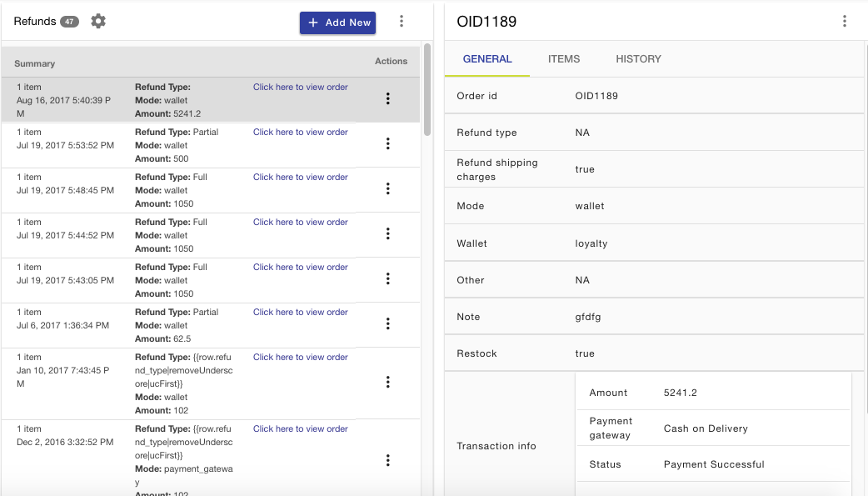View order for Jul 6, 2017 refund
Viewport: 868px width, 496px height.
click(301, 312)
